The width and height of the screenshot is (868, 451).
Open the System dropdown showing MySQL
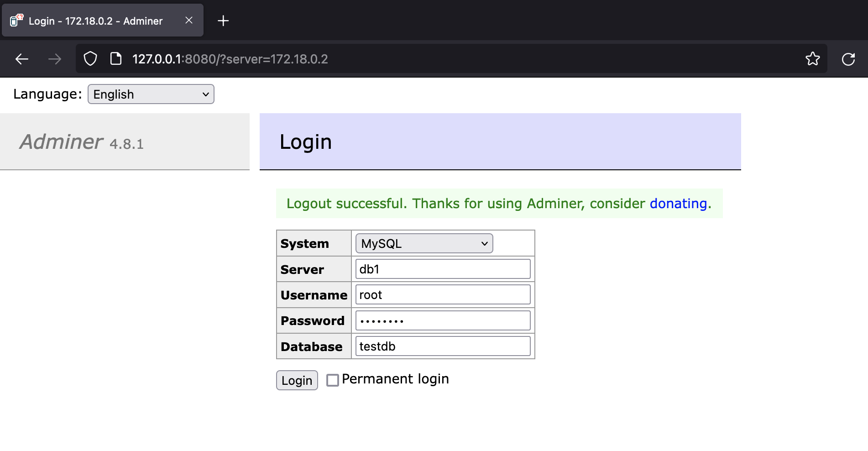coord(424,243)
